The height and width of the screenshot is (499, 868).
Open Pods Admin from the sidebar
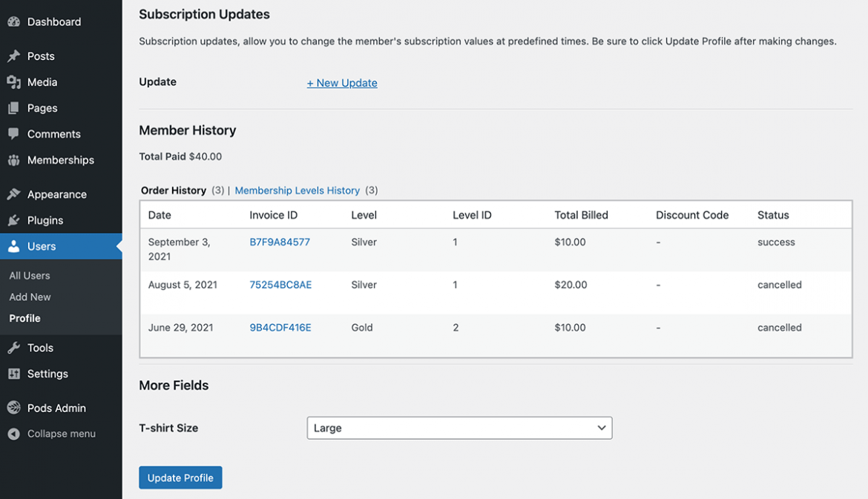[x=13, y=407]
